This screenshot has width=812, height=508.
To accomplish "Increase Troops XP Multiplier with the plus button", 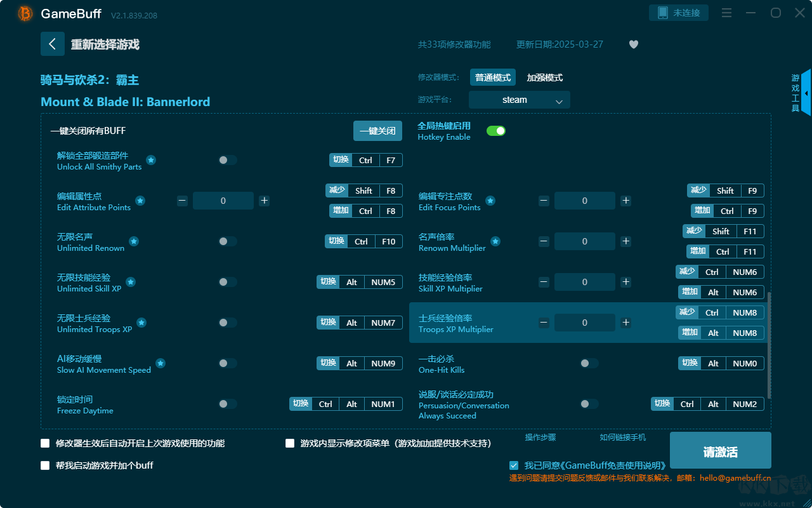I will click(x=626, y=323).
